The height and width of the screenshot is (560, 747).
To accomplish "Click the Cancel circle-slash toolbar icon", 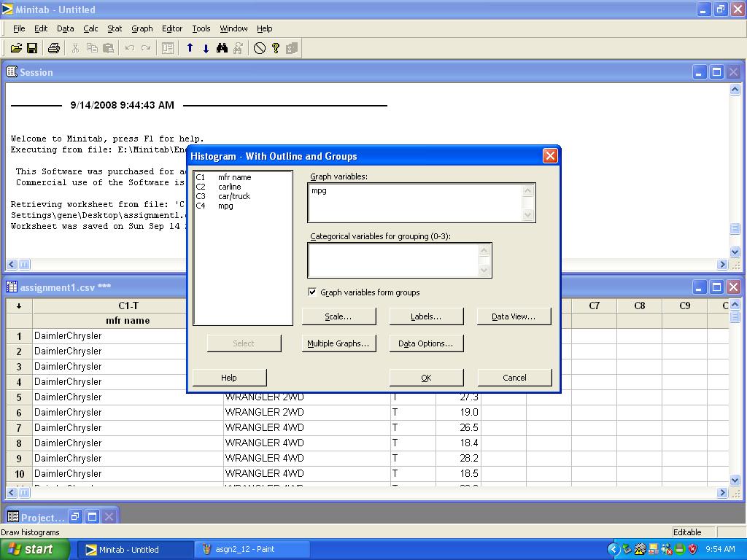I will tap(260, 48).
